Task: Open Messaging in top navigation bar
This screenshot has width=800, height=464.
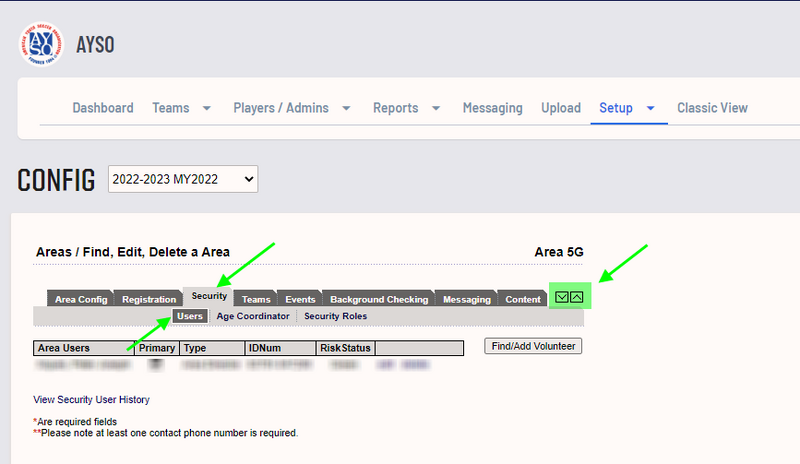Action: point(492,108)
